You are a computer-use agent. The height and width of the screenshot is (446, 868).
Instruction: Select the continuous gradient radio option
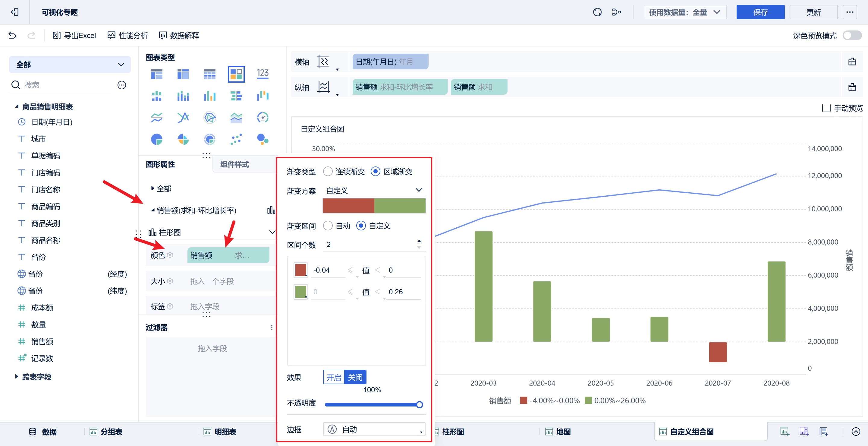(x=328, y=171)
